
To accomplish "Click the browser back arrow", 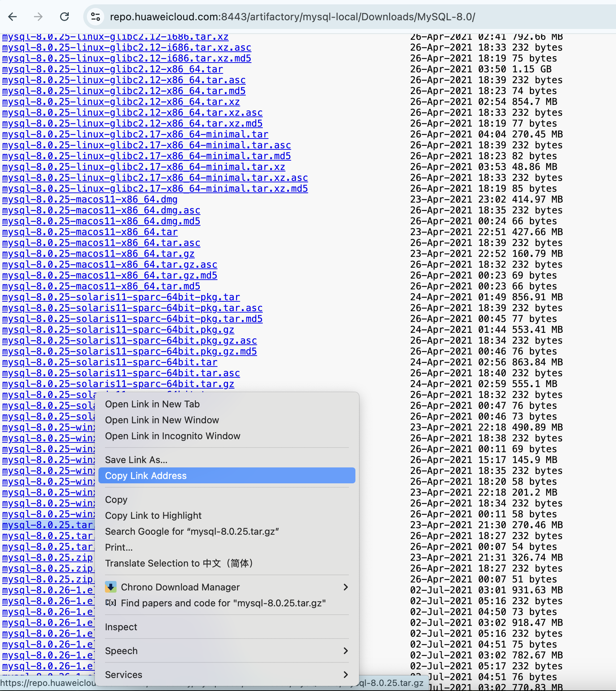I will 13,17.
